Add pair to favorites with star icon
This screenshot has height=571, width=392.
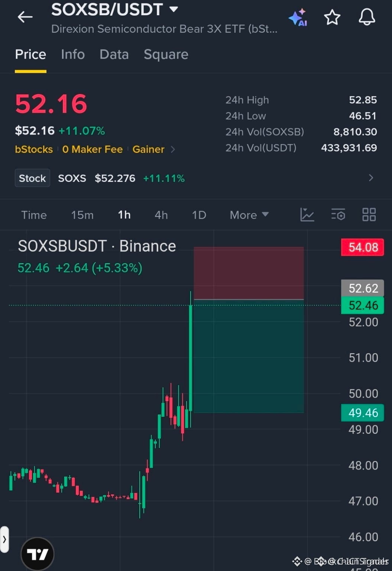332,17
